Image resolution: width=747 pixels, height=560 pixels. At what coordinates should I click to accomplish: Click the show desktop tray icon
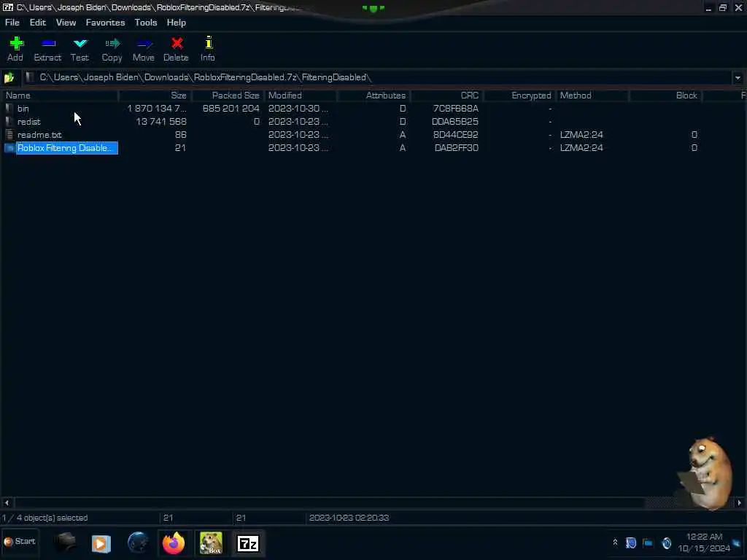[738, 542]
